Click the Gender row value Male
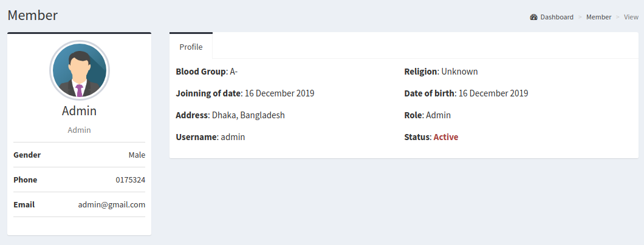This screenshot has height=245, width=644. (x=137, y=155)
